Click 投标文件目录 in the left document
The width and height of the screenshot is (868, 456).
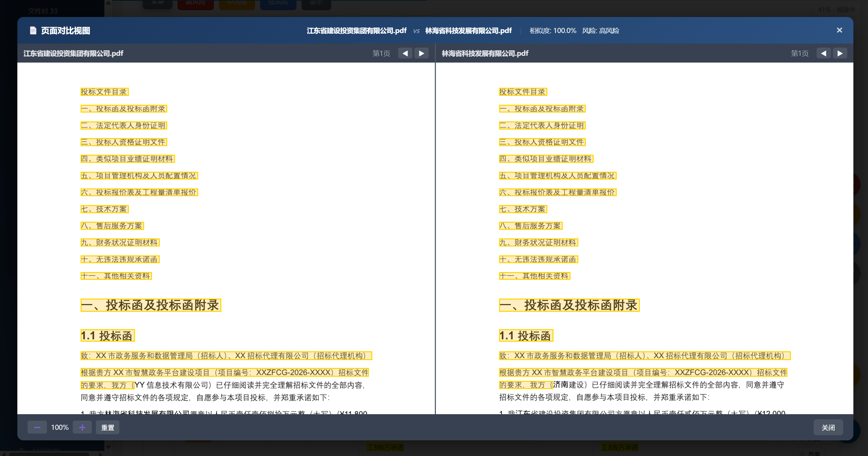[104, 91]
